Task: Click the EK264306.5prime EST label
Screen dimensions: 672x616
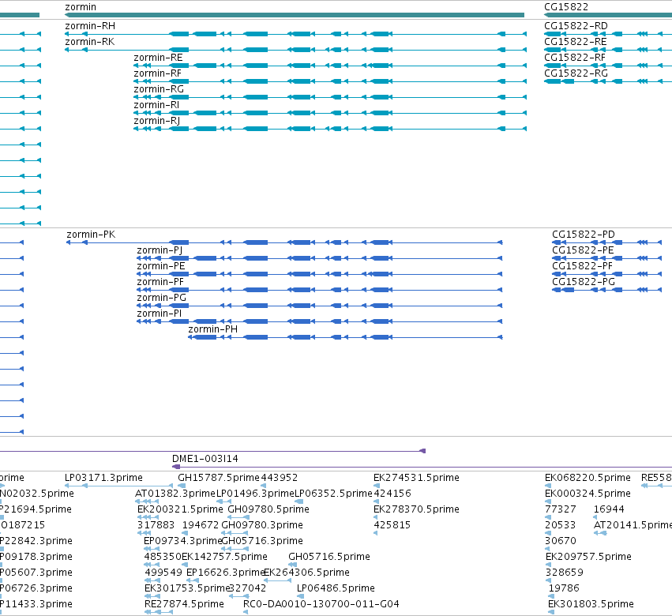Action: pos(306,573)
